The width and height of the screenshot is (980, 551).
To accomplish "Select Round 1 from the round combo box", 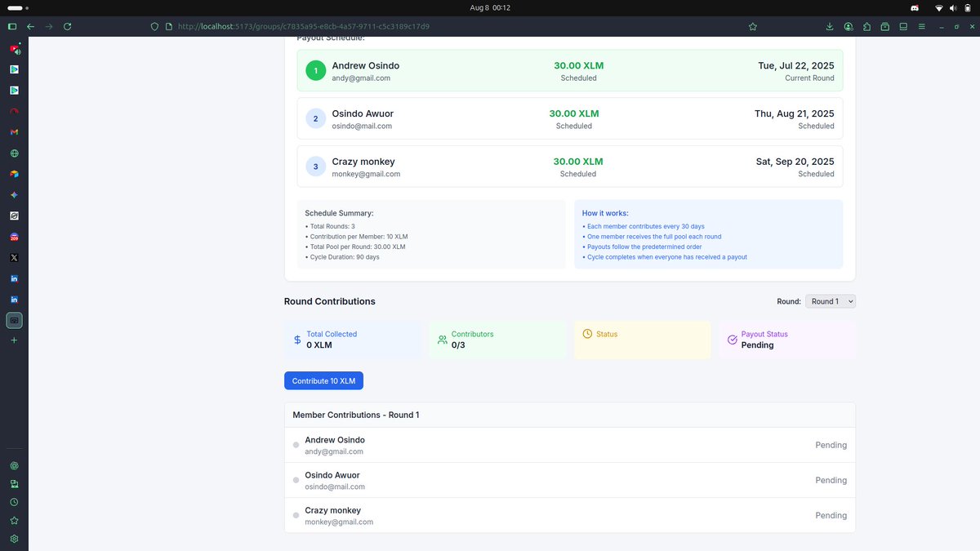I will [830, 300].
